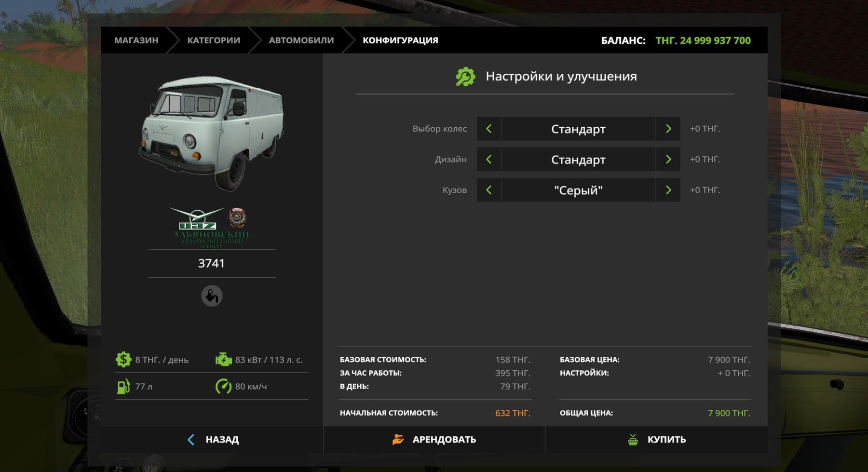Viewport: 868px width, 472px height.
Task: Select next wheel option with right arrow
Action: (x=668, y=129)
